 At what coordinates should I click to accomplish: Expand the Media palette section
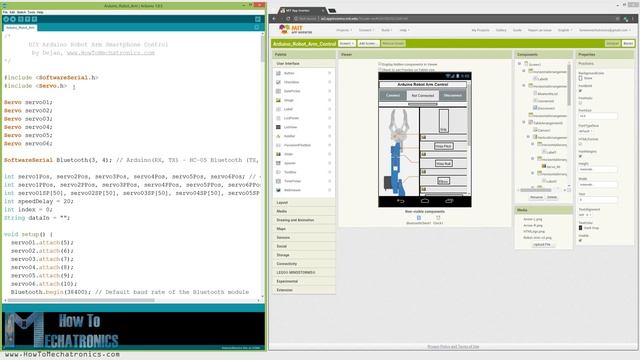(x=304, y=211)
